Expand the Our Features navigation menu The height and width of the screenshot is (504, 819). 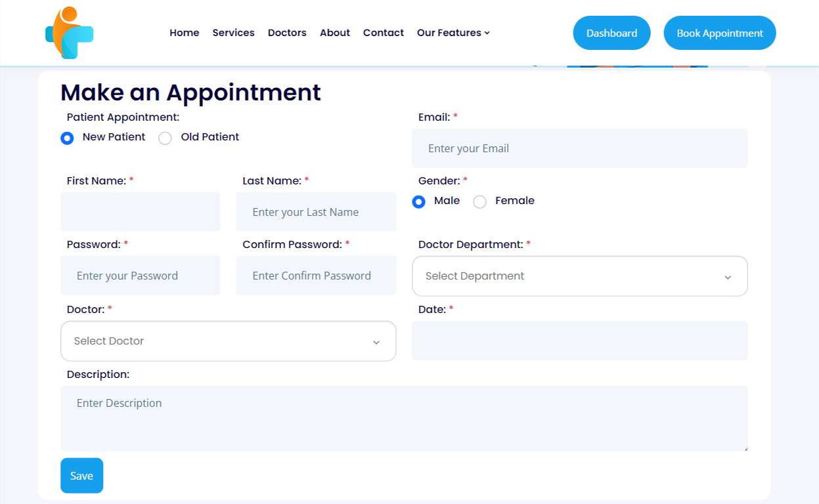tap(453, 32)
